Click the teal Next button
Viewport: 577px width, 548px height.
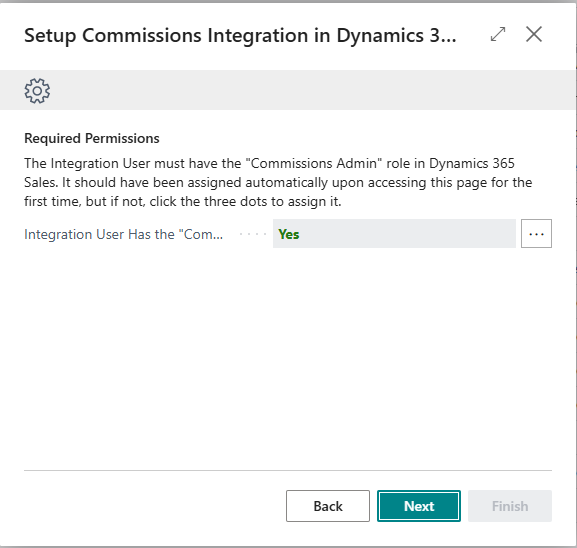click(419, 506)
